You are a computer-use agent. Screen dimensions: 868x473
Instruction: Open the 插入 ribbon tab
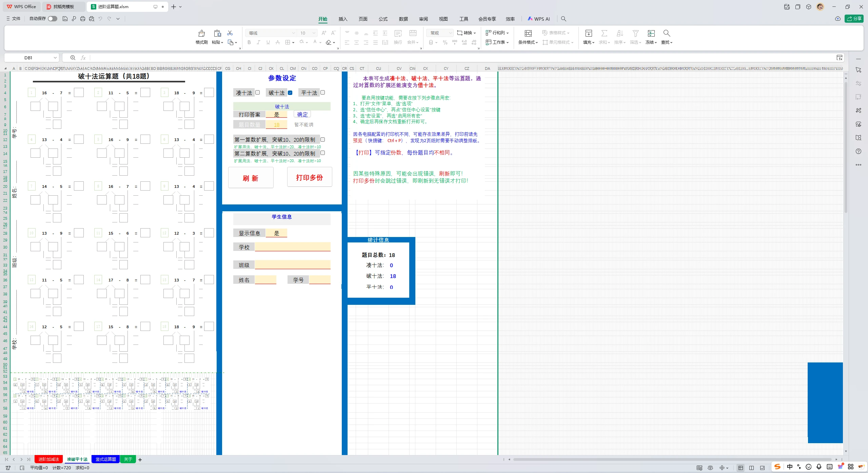(x=343, y=19)
